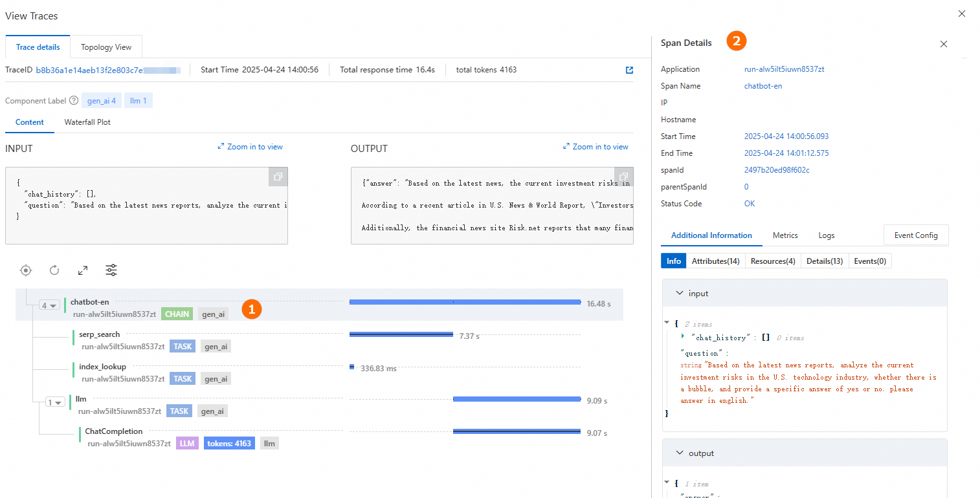Click the serp_search span timeline bar

[401, 334]
